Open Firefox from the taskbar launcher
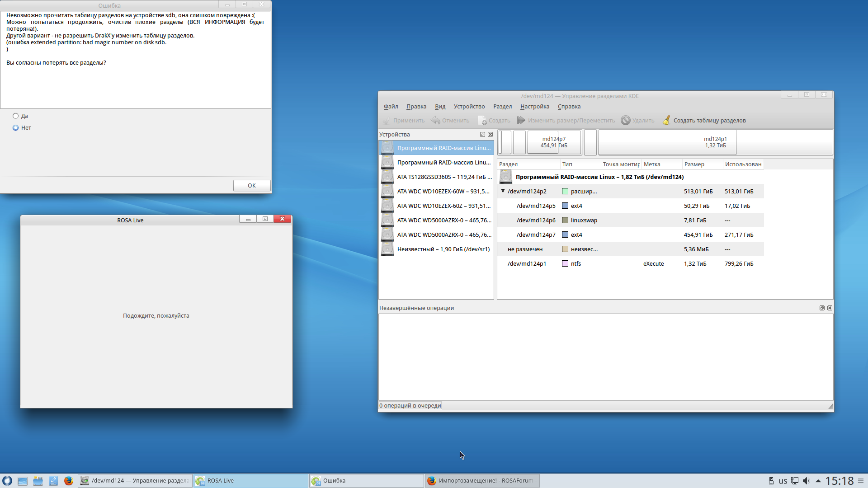Image resolution: width=868 pixels, height=488 pixels. pyautogui.click(x=68, y=481)
